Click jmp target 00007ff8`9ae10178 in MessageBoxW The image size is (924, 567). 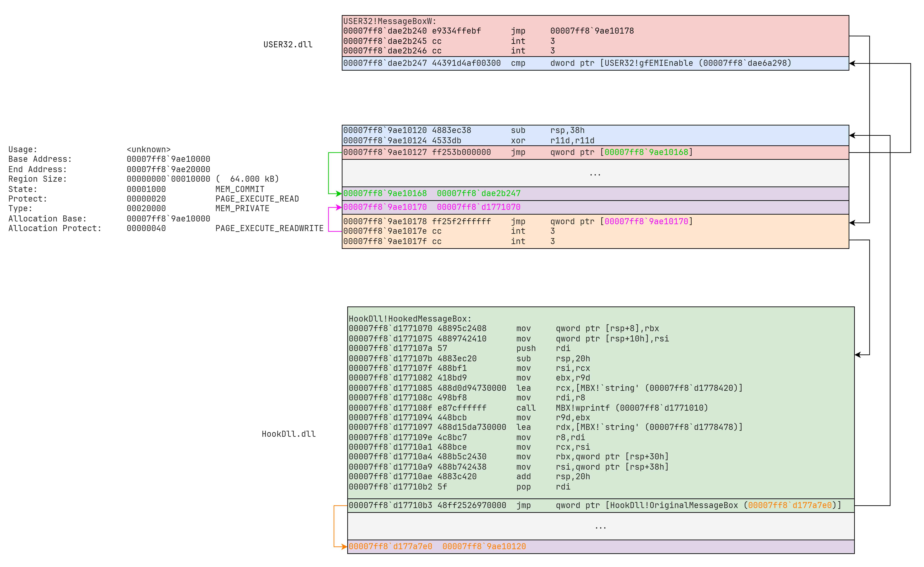click(x=592, y=31)
